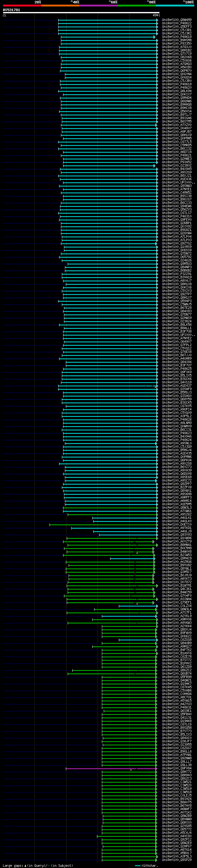Select label UniRef100_B9HHQ8
This screenshot has width=197, height=868.
click(177, 104)
